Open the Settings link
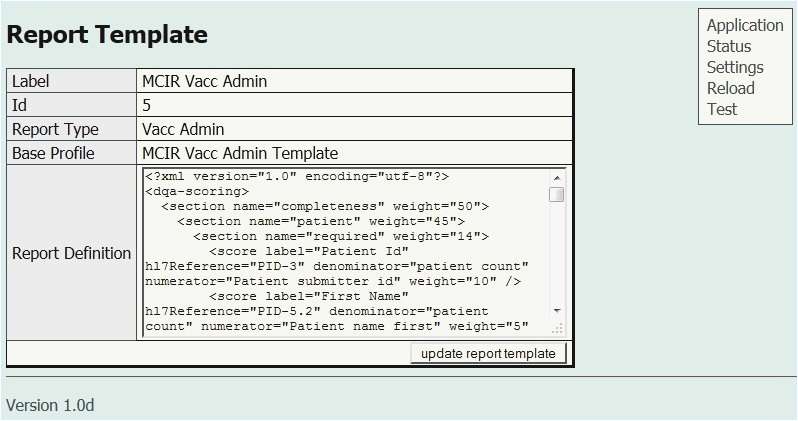 click(734, 67)
